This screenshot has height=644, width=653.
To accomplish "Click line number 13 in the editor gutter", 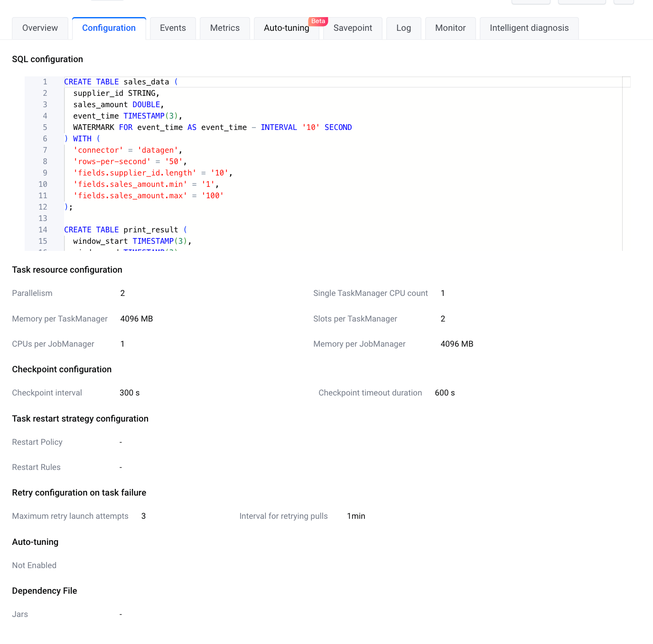I will [x=43, y=218].
